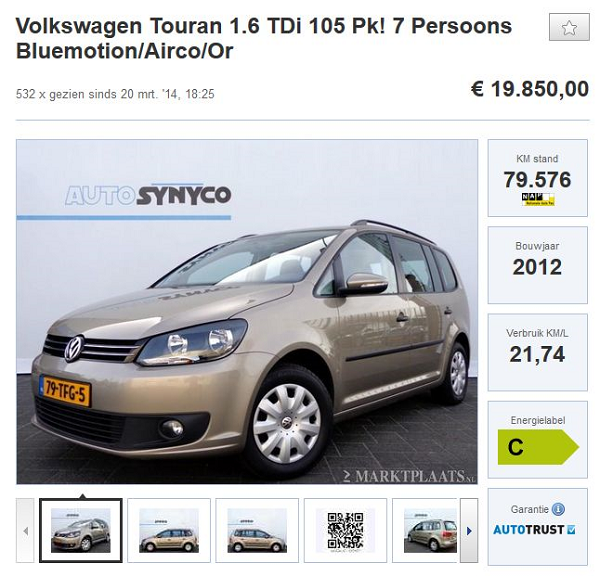Click the € 19.850,00 price
Screen dimensions: 600x576
click(x=530, y=89)
